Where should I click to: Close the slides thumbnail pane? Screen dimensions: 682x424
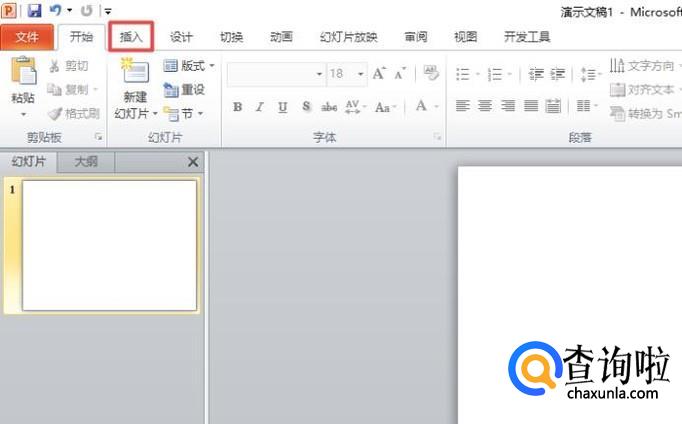193,162
